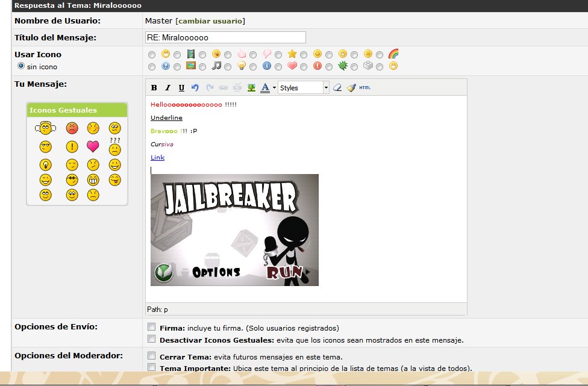This screenshot has height=386, width=588.
Task: Choose the lightbulb post icon radio
Action: (x=228, y=67)
